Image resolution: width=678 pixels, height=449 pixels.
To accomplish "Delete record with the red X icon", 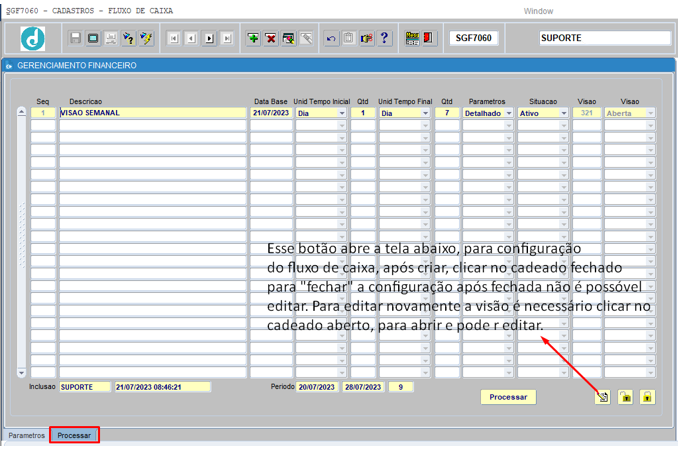I will tap(271, 38).
